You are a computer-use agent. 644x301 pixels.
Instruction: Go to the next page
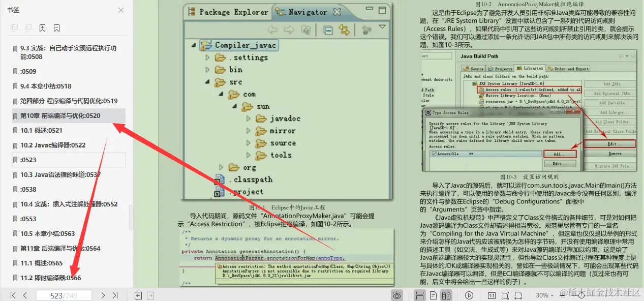(103, 295)
